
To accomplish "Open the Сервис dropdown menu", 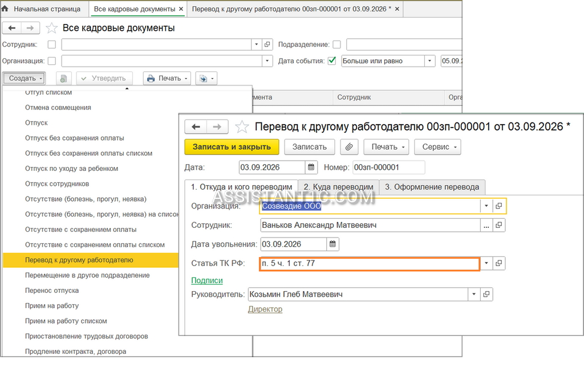I will pyautogui.click(x=437, y=147).
